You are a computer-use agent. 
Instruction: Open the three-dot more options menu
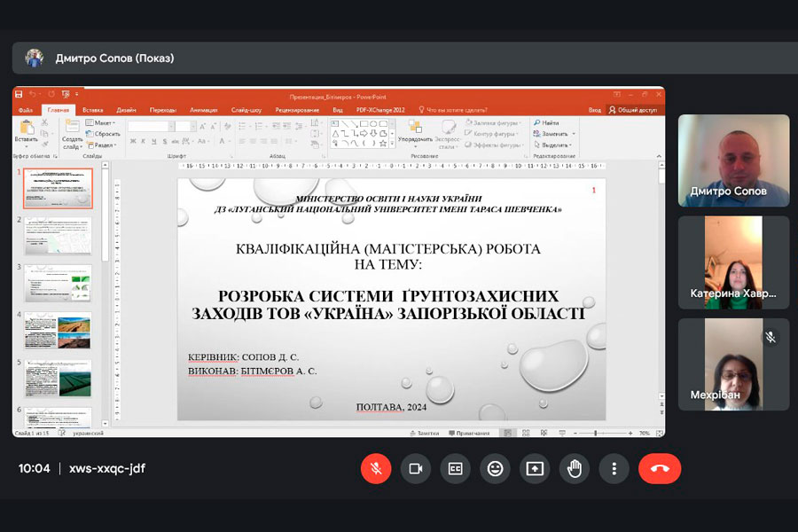(x=614, y=469)
